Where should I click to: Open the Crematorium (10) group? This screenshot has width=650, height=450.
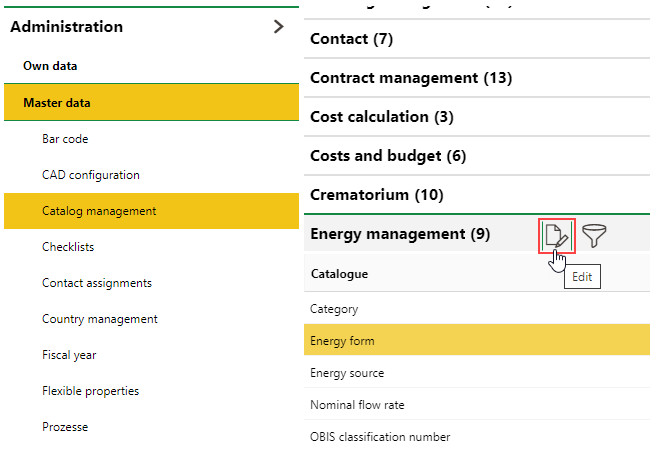point(377,195)
